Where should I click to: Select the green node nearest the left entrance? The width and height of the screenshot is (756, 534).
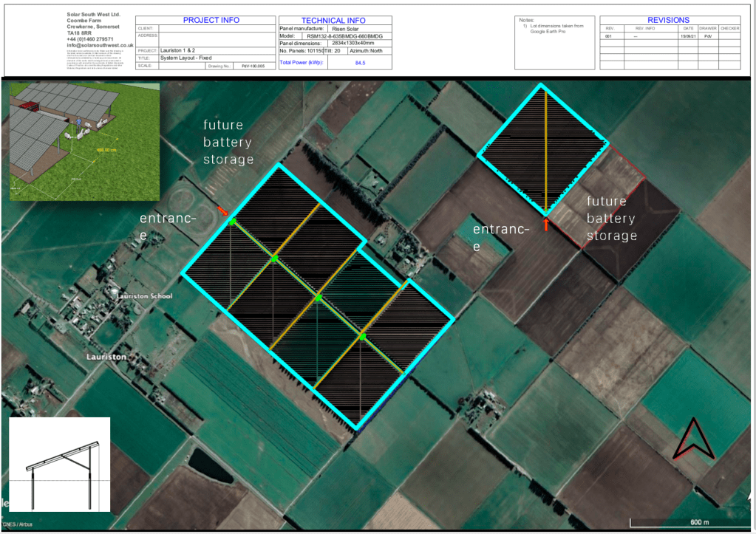coord(233,222)
